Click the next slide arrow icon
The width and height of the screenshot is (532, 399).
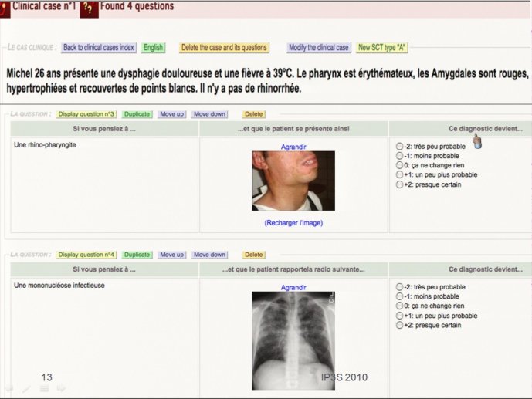pos(61,389)
